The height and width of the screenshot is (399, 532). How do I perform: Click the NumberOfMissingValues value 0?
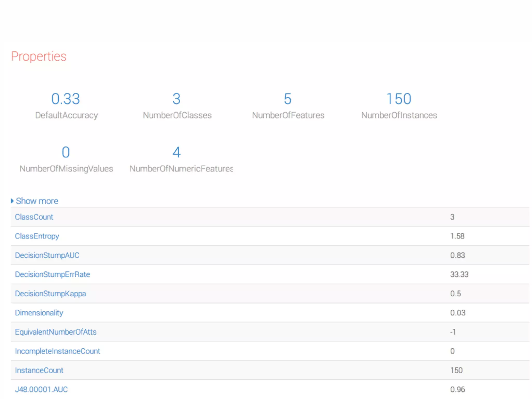tap(66, 152)
